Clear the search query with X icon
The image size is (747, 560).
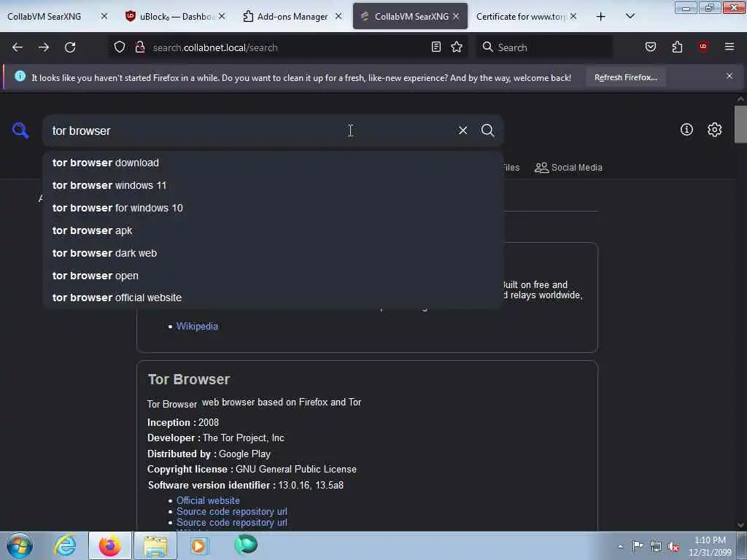click(462, 130)
